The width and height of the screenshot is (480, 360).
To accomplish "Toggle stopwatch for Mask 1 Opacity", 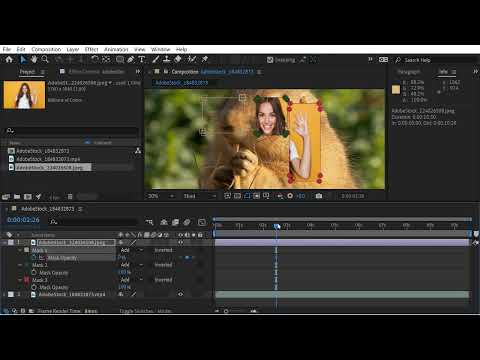I will [x=34, y=258].
